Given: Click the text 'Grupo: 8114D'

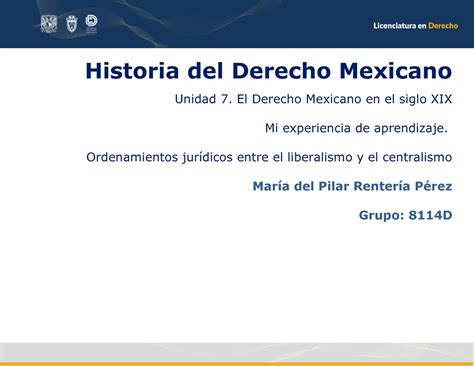Looking at the screenshot, I should point(405,215).
